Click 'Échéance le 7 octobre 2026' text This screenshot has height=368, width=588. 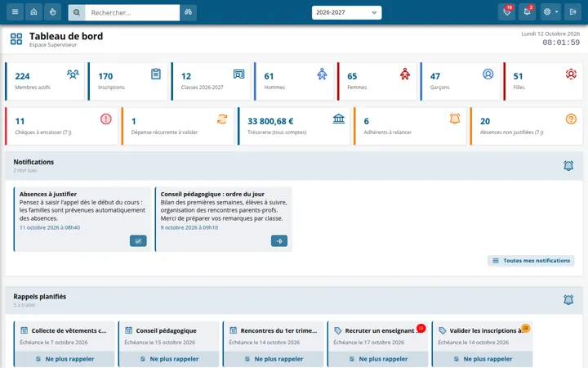54,343
